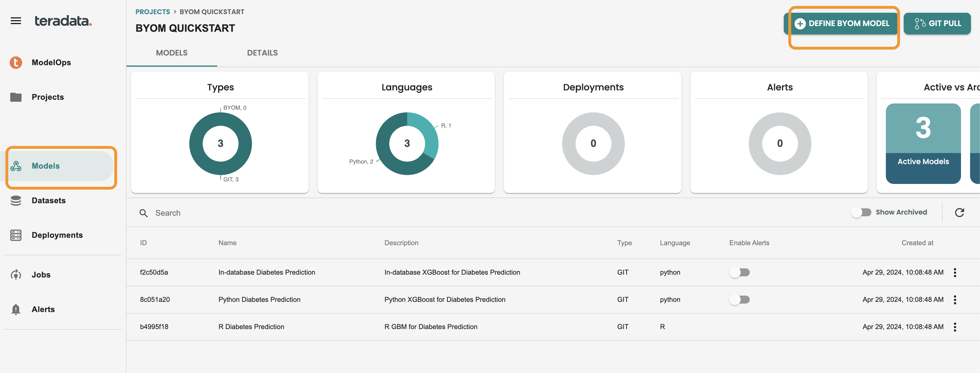Switch to the Details tab
The width and height of the screenshot is (980, 373).
click(x=262, y=53)
